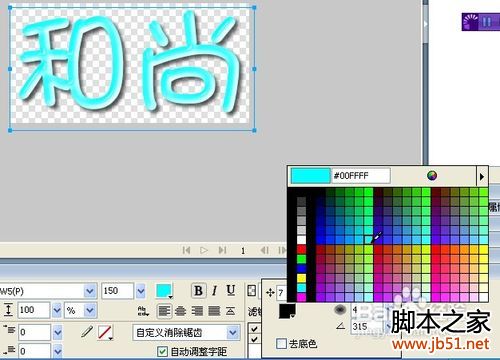Click the panel collapse arrow on divider

click(425, 24)
